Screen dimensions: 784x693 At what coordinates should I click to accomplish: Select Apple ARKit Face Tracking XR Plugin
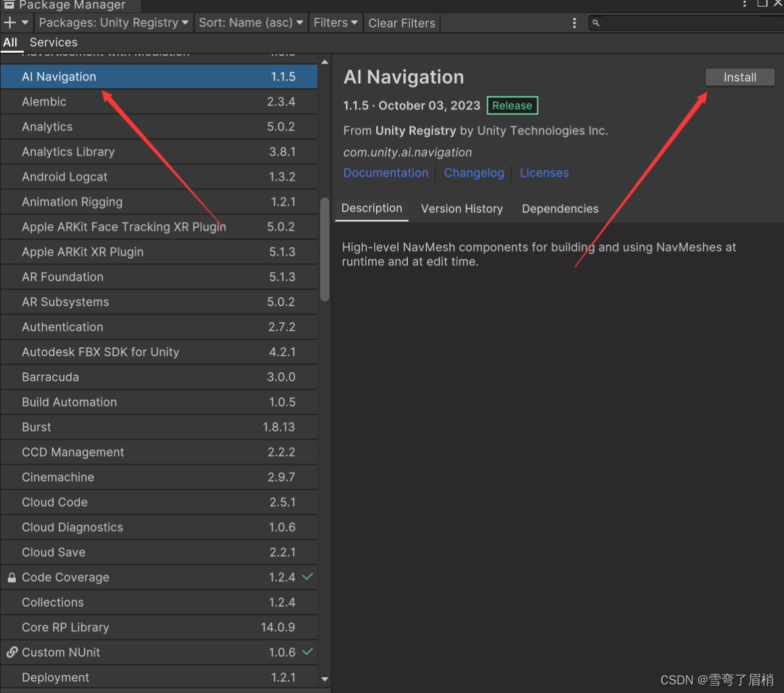tap(159, 226)
